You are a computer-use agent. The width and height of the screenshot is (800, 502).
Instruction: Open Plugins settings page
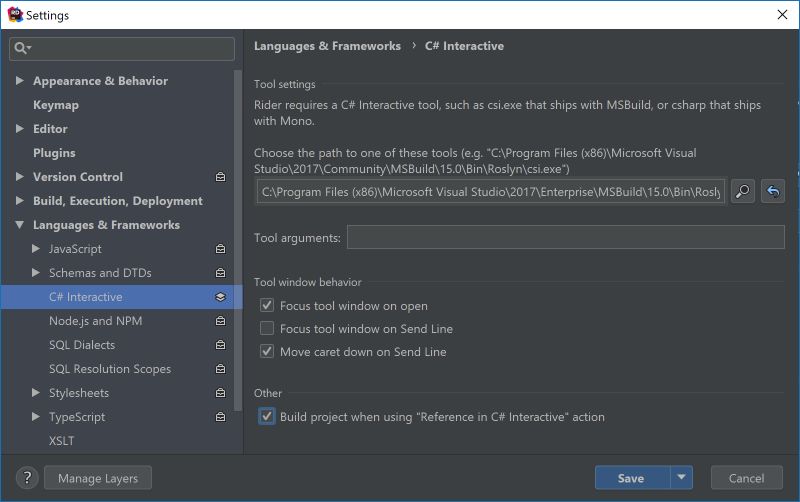54,153
